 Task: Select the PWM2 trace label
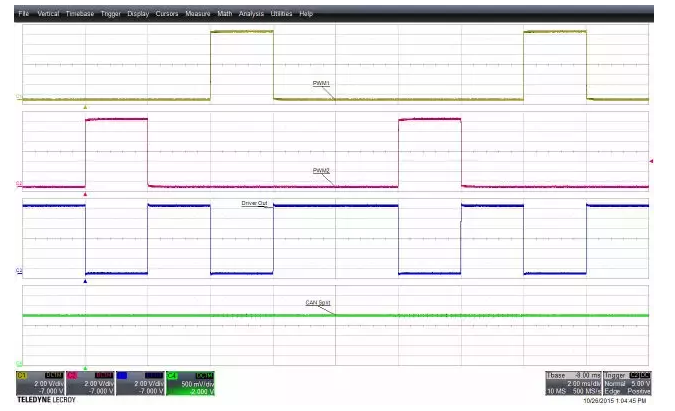321,171
